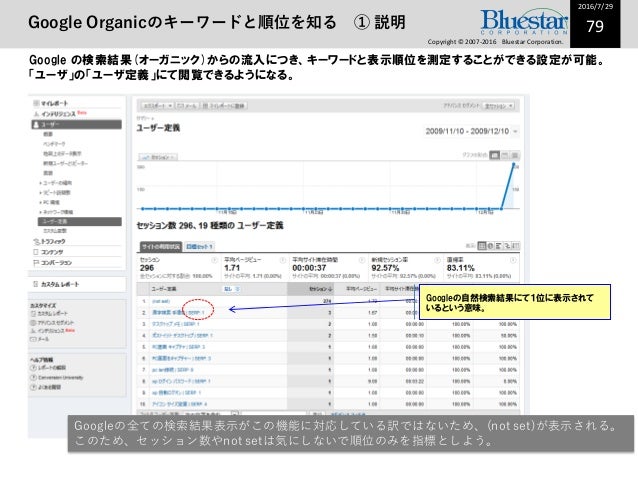638x479 pixels.
Task: Click help icon on 新規セッション率 metric
Action: tap(437, 260)
